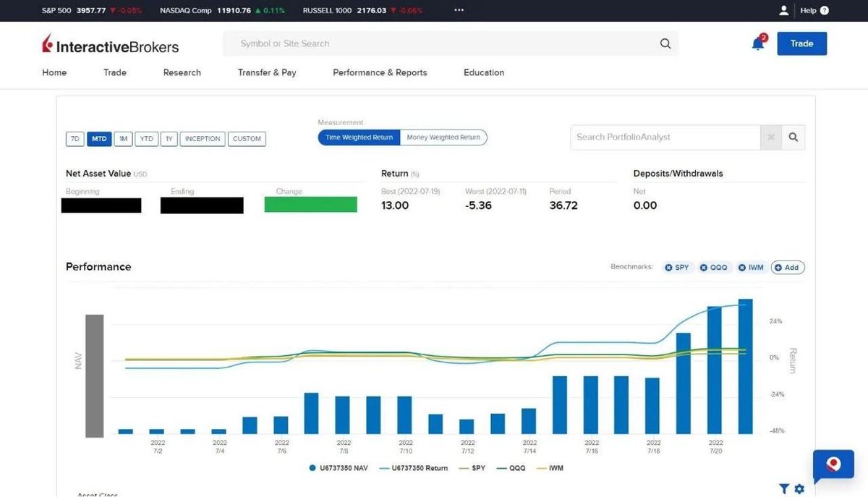Select the INCEPTION period
The height and width of the screenshot is (497, 868).
pyautogui.click(x=203, y=139)
